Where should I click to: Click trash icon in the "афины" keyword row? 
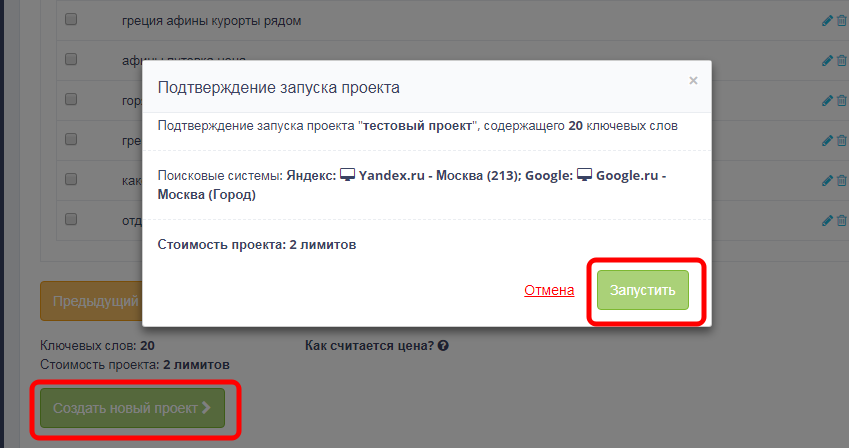[x=840, y=60]
